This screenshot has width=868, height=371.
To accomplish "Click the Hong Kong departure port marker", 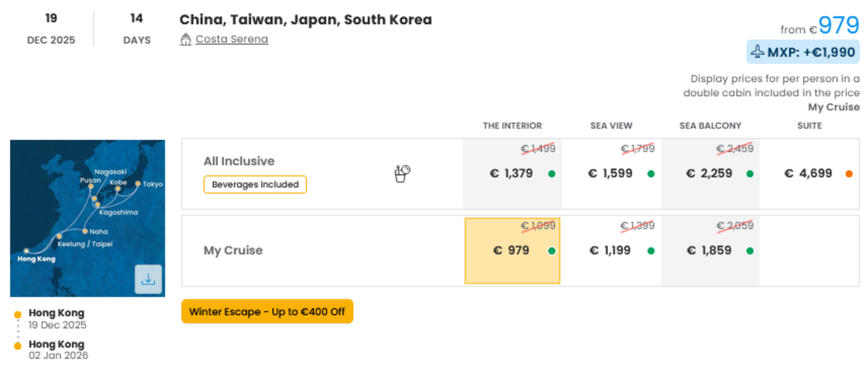I will coord(18,314).
